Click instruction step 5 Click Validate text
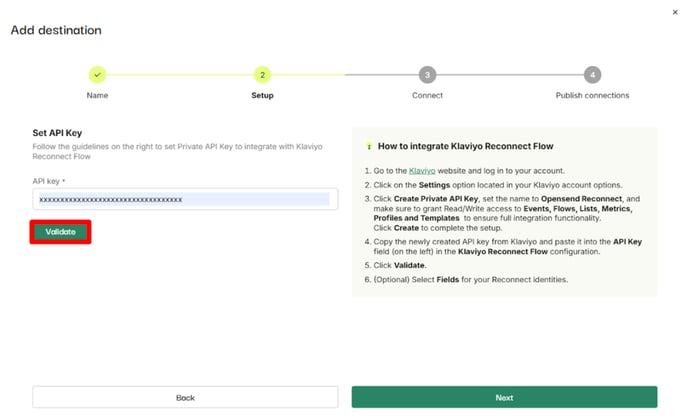688x418 pixels. pyautogui.click(x=400, y=265)
